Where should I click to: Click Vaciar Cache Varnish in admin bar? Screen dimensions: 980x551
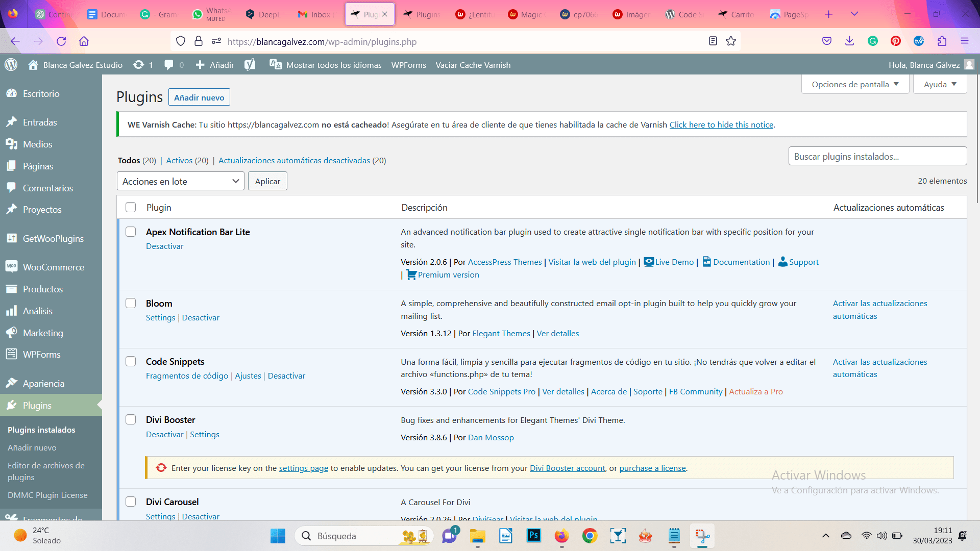(473, 65)
